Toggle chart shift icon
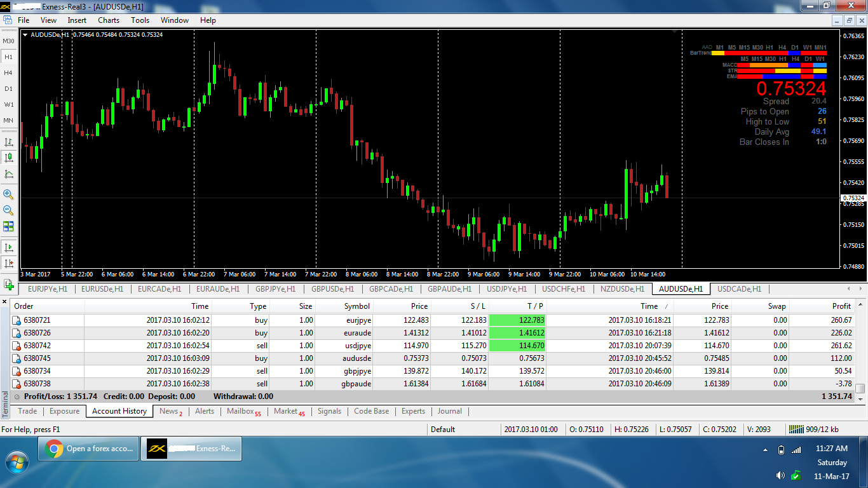Viewport: 868px width, 488px height. click(8, 263)
